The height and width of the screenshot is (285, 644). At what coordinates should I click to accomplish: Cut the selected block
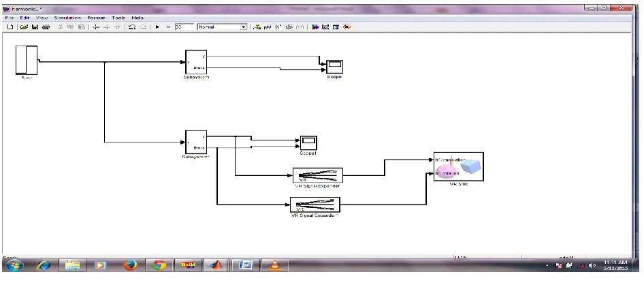(x=60, y=27)
